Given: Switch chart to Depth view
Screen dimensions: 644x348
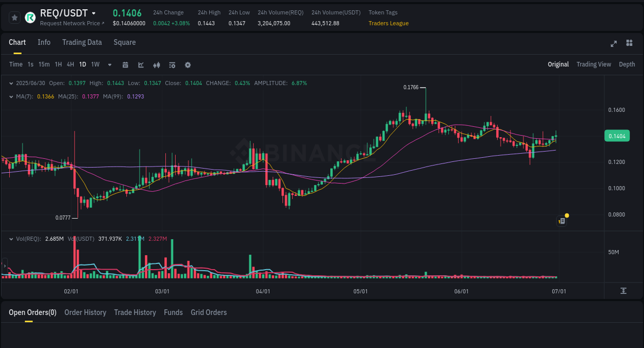Looking at the screenshot, I should (627, 64).
